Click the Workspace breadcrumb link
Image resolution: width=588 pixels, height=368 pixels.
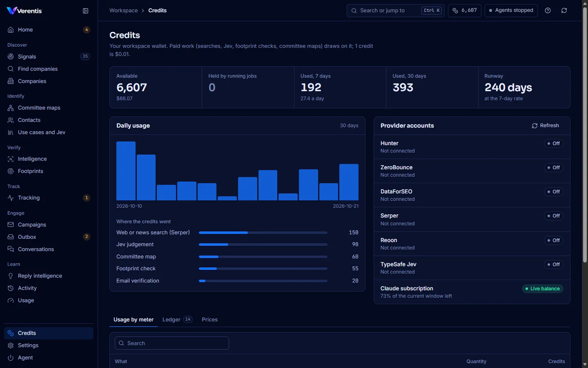(123, 11)
